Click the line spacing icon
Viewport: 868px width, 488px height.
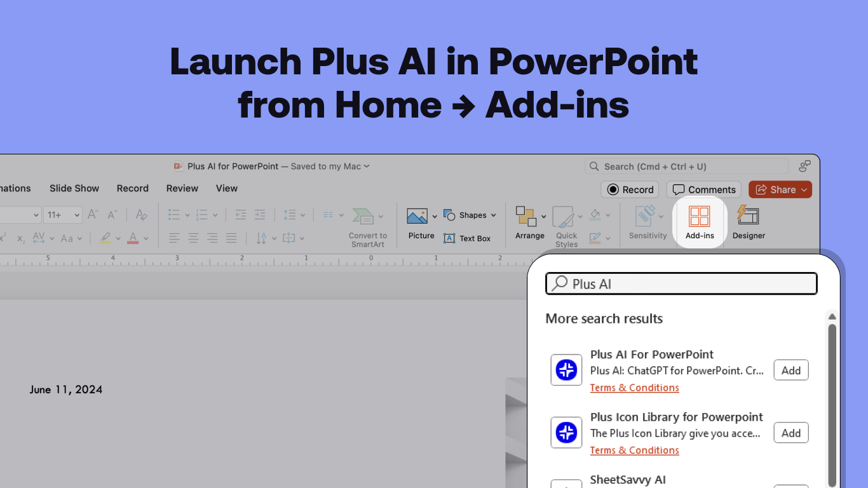pyautogui.click(x=290, y=215)
